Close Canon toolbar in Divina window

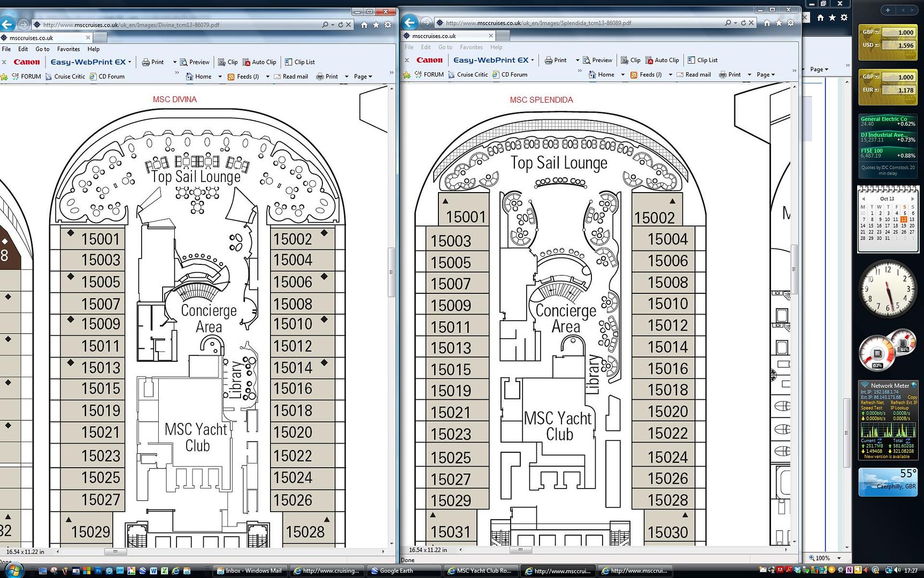pyautogui.click(x=4, y=62)
